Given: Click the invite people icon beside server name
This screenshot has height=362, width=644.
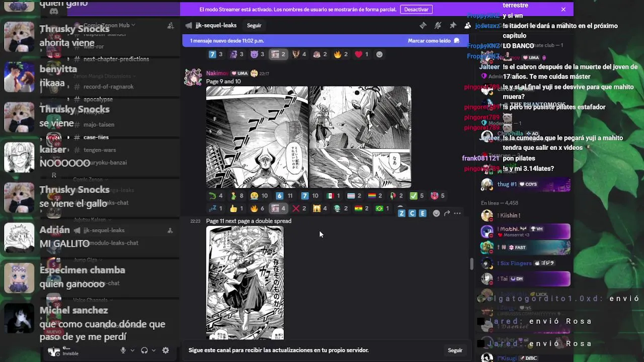Looking at the screenshot, I should click(170, 25).
